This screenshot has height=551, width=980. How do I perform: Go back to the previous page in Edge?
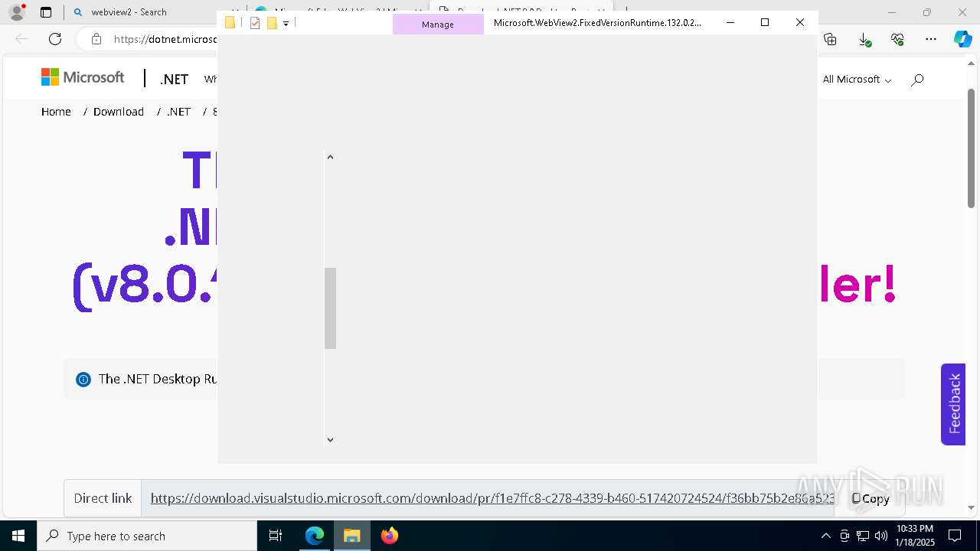point(21,39)
